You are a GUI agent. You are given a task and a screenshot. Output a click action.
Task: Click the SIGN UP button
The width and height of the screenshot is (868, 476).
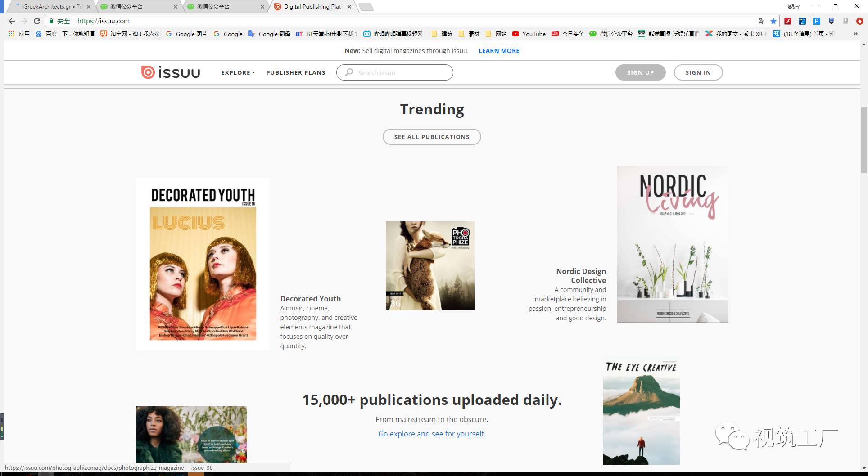click(640, 72)
